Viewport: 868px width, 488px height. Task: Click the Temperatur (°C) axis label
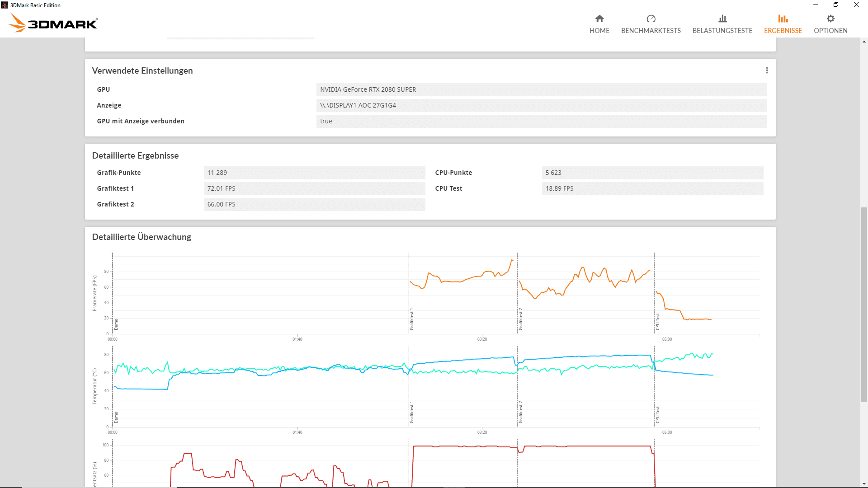click(94, 386)
